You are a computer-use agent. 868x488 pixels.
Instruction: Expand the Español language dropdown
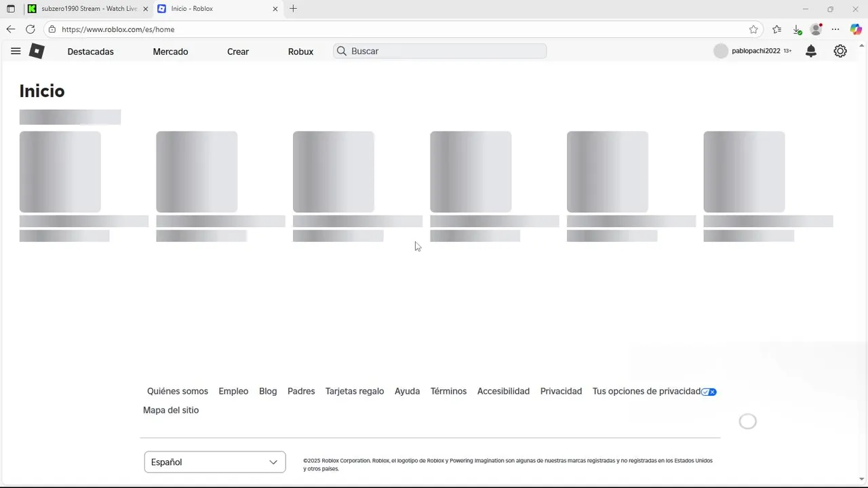pyautogui.click(x=215, y=462)
